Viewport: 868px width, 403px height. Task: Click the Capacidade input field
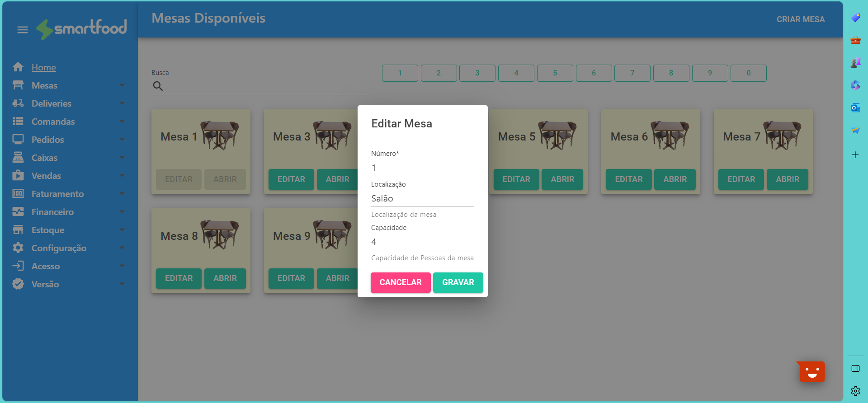[x=422, y=242]
